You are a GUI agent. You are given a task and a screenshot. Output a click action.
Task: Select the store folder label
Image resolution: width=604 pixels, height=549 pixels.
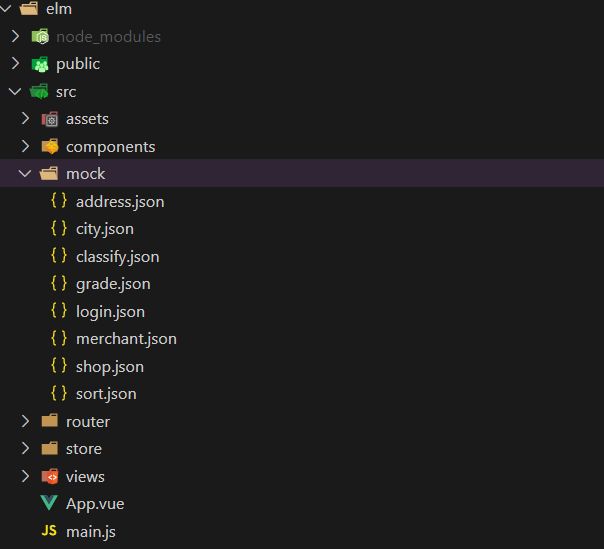(84, 449)
